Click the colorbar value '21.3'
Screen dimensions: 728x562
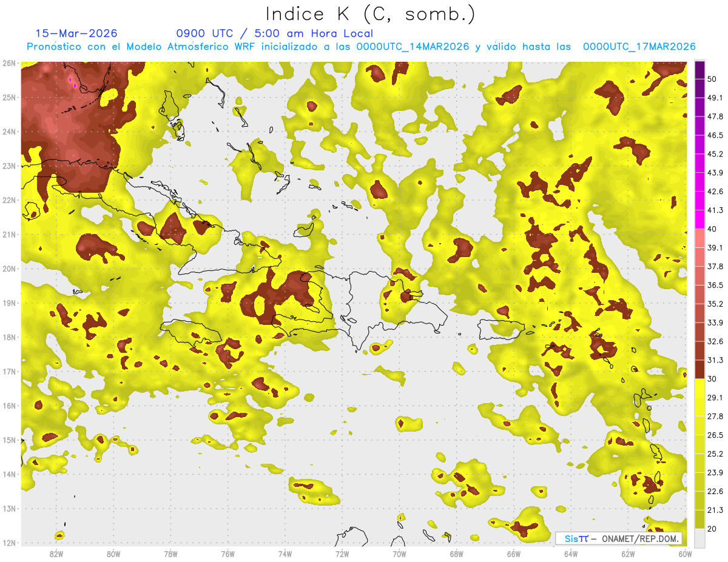click(x=715, y=510)
